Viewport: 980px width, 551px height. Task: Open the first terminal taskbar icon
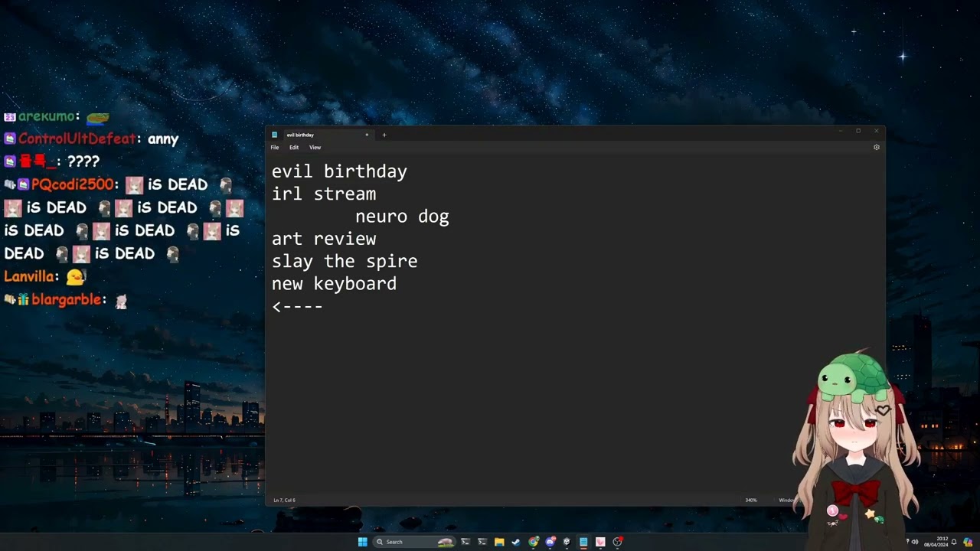point(465,542)
